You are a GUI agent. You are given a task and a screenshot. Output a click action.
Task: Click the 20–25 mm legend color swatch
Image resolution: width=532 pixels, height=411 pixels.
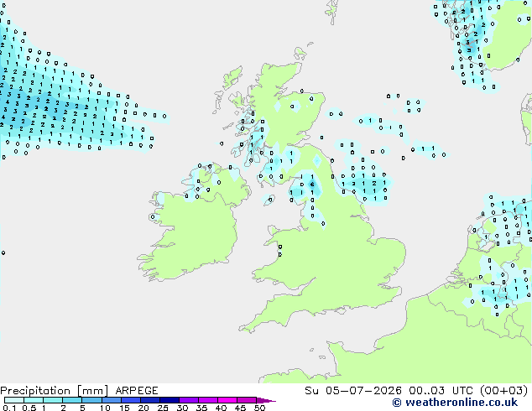click(x=150, y=400)
